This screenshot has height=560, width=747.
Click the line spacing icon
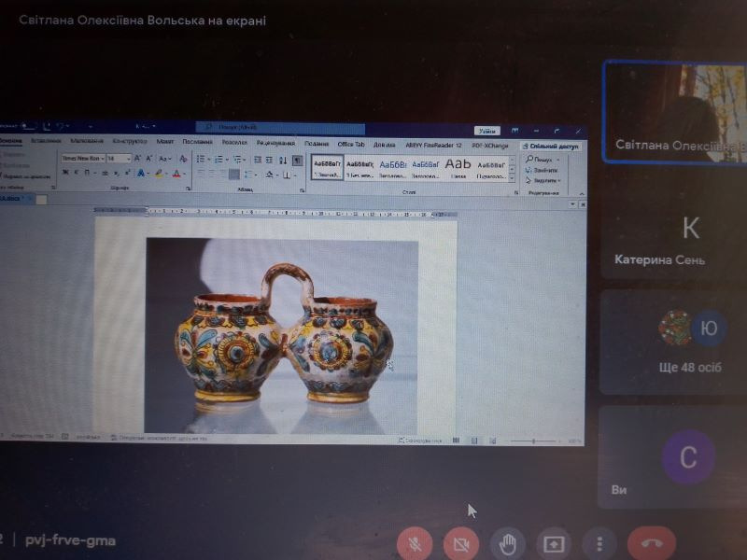[x=248, y=175]
